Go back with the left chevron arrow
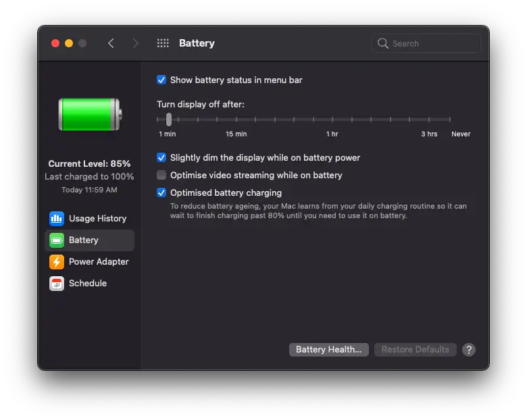 [x=111, y=43]
